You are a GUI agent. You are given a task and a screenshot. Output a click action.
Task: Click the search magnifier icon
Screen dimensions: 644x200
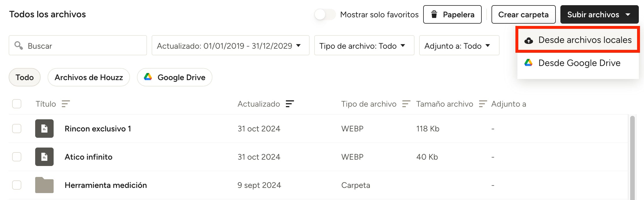[19, 46]
